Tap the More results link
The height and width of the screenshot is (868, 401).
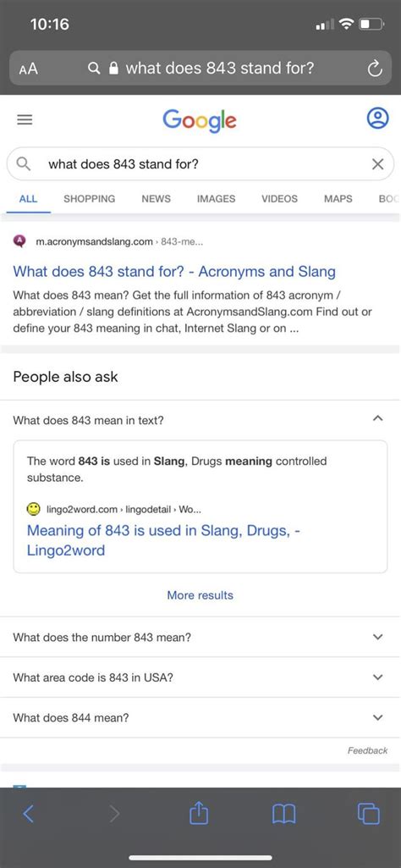point(200,595)
